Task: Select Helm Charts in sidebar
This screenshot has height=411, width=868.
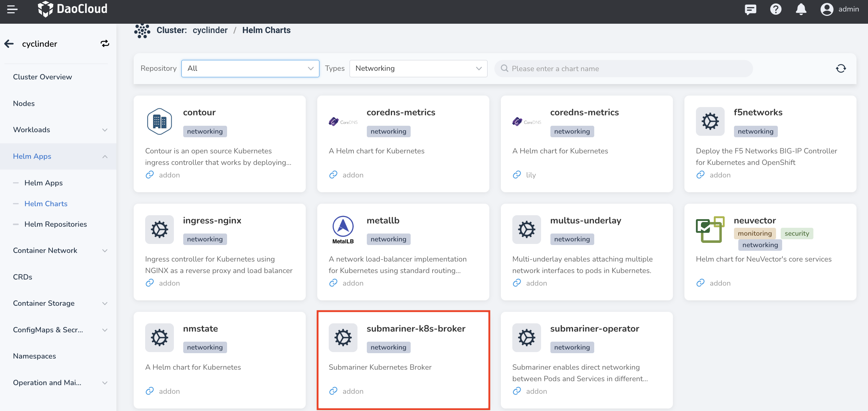Action: [46, 204]
